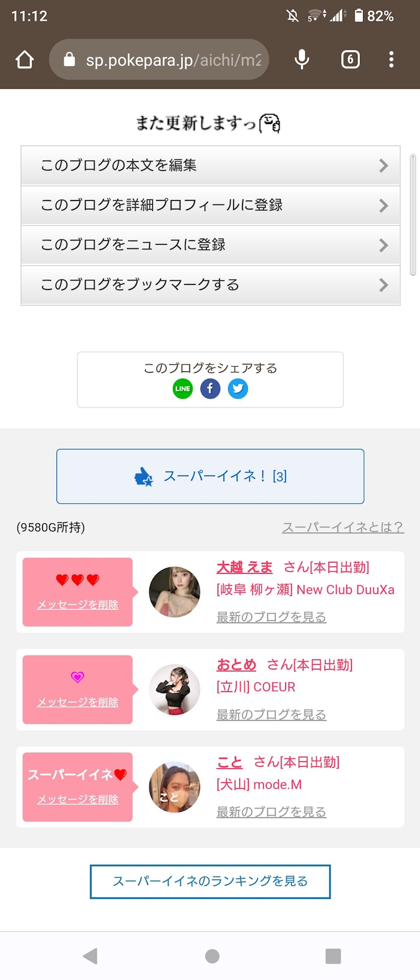Delete message from おとめ
Screen dimensions: 420x980
pos(77,702)
